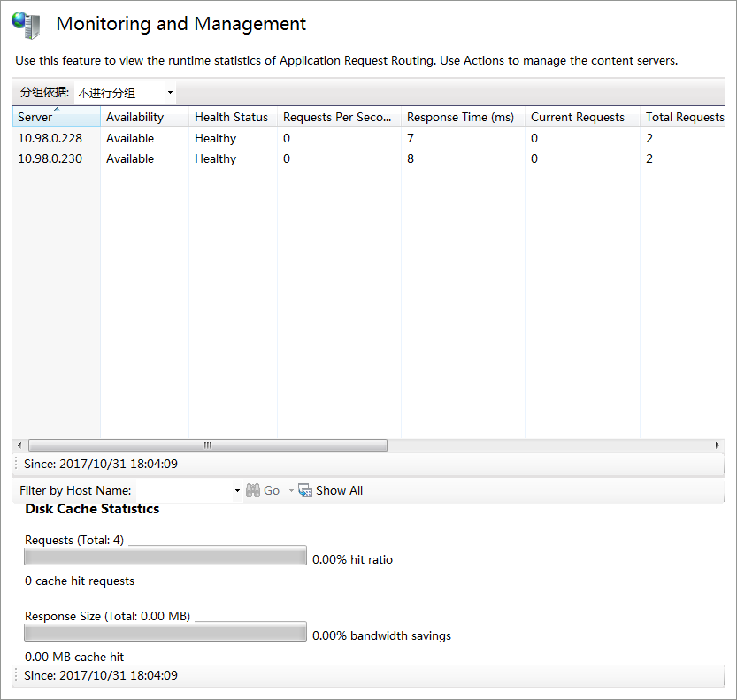Click the 分组依据 label
The width and height of the screenshot is (737, 700).
pos(44,93)
